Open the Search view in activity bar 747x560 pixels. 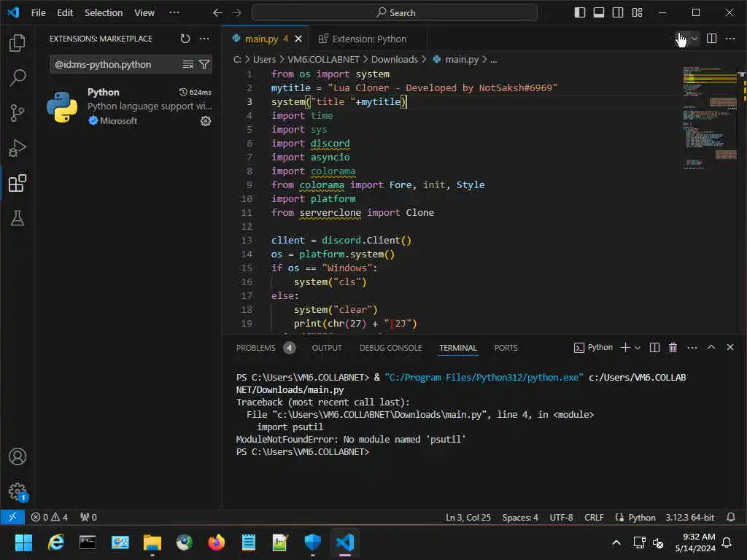pyautogui.click(x=18, y=77)
